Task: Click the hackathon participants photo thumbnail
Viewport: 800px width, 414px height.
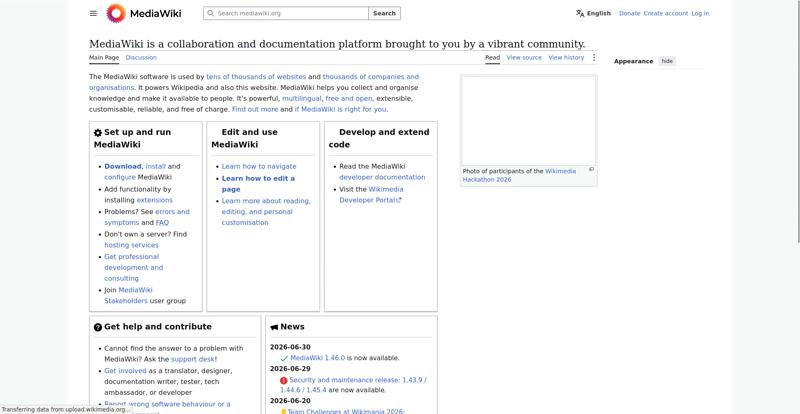Action: pyautogui.click(x=529, y=121)
